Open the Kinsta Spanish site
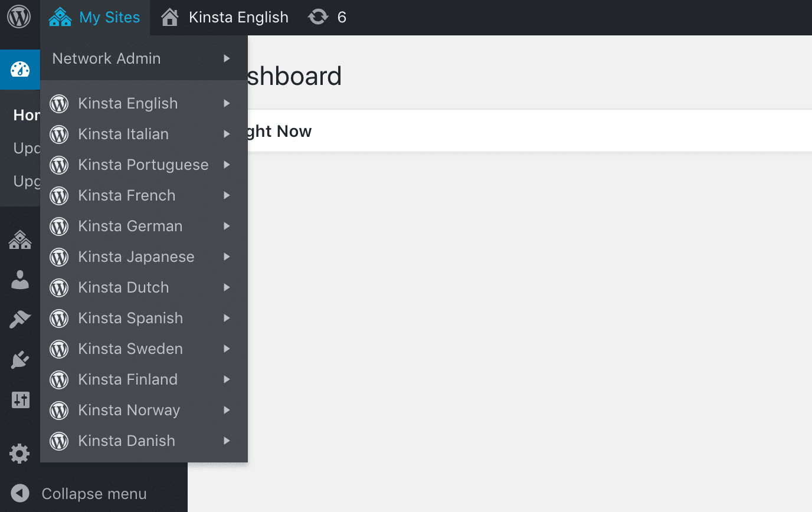Viewport: 812px width, 512px height. point(130,318)
